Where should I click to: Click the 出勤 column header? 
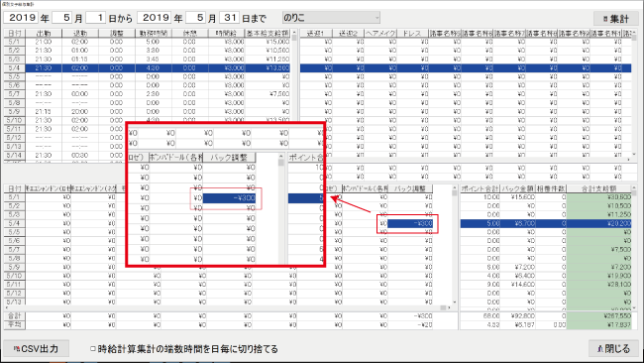(x=44, y=34)
